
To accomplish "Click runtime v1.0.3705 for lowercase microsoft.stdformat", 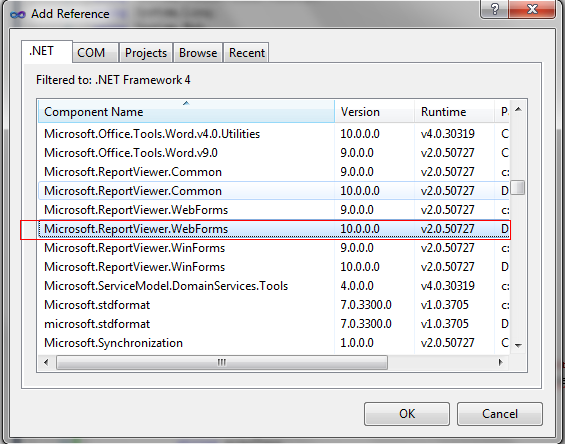I will click(x=444, y=324).
